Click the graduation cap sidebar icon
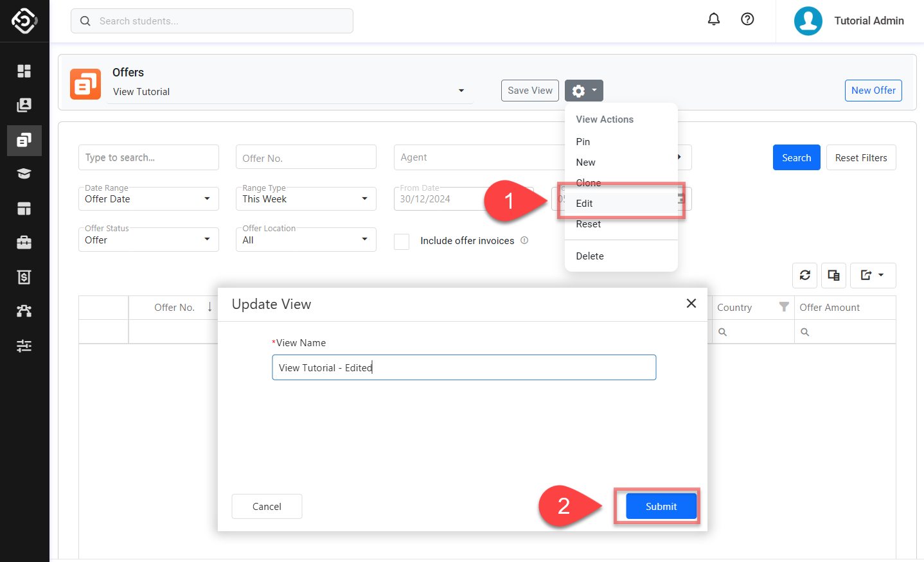The image size is (924, 562). tap(24, 174)
